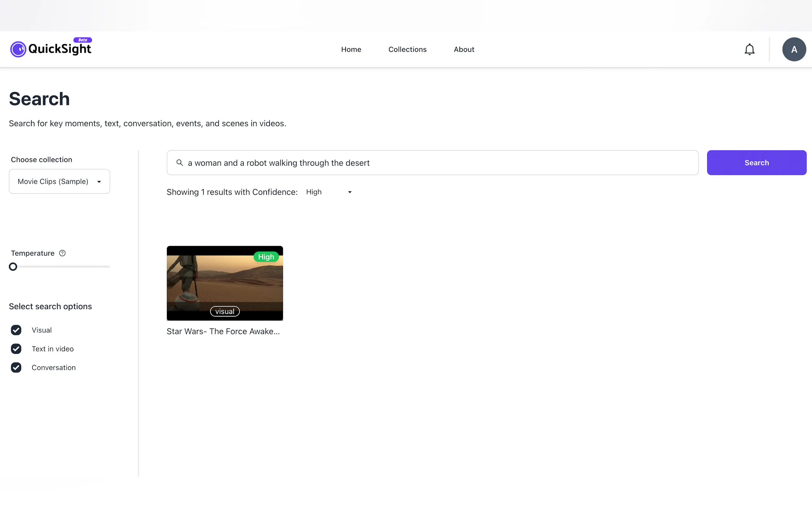Open the Star Wars- The Force Awake... title
812x508 pixels.
coord(223,331)
